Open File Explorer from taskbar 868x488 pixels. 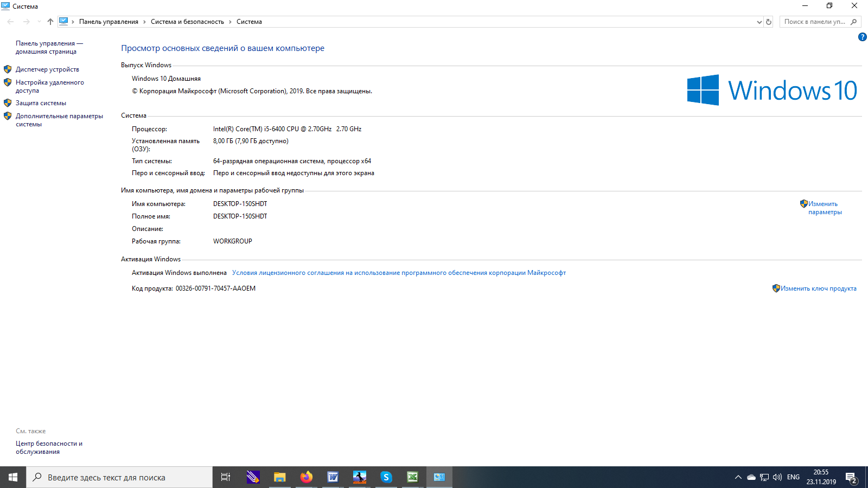(279, 477)
